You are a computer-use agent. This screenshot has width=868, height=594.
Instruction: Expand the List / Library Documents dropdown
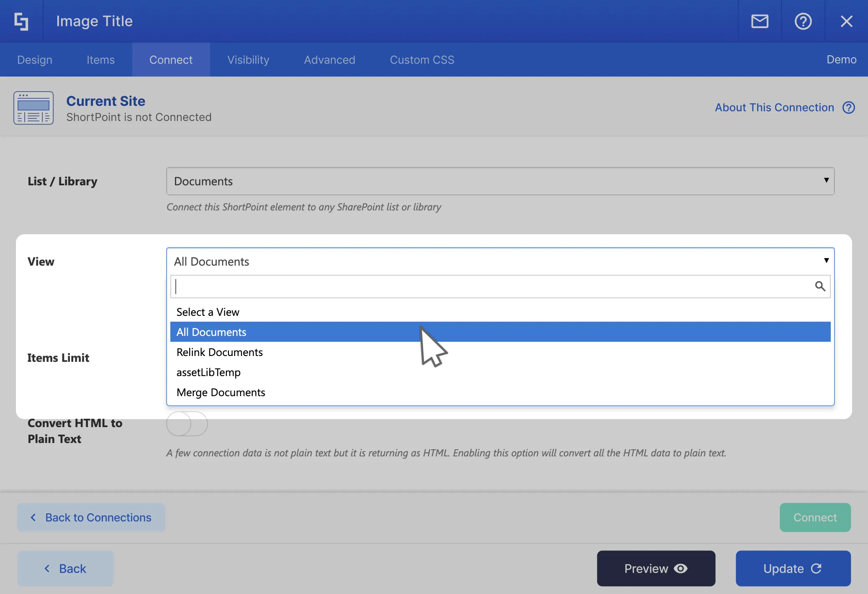point(500,181)
